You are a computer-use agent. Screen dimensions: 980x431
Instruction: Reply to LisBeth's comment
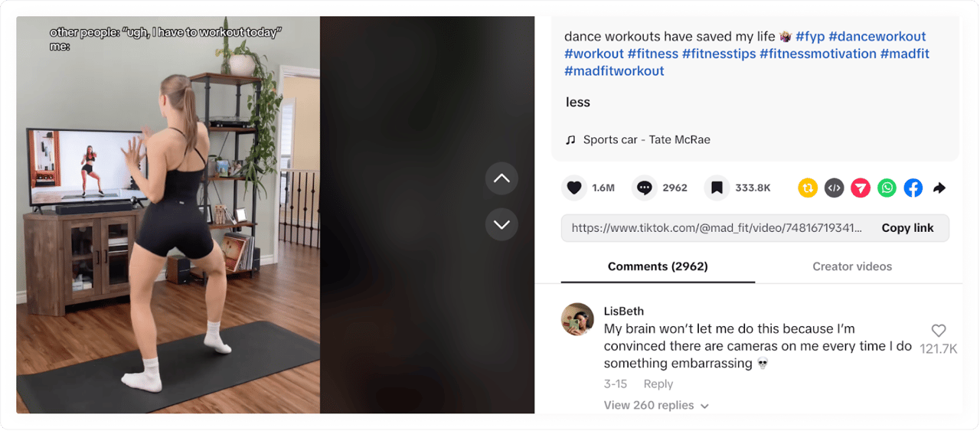pyautogui.click(x=658, y=384)
